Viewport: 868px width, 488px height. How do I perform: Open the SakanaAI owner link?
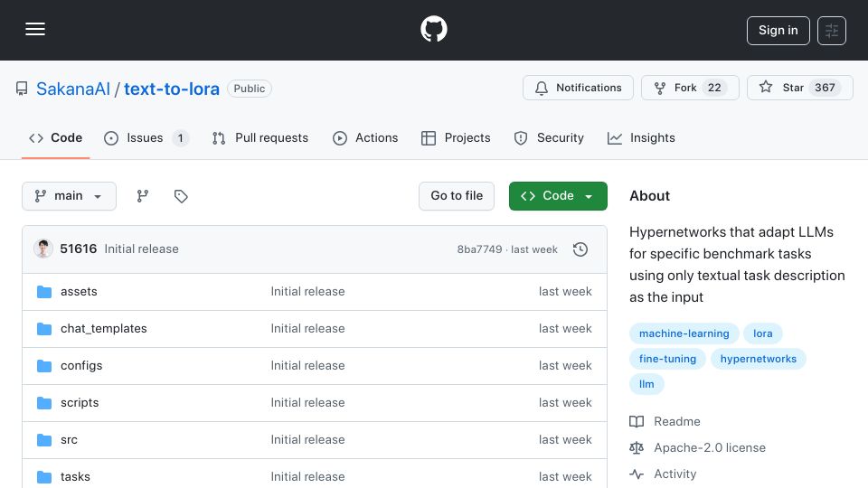(x=73, y=89)
